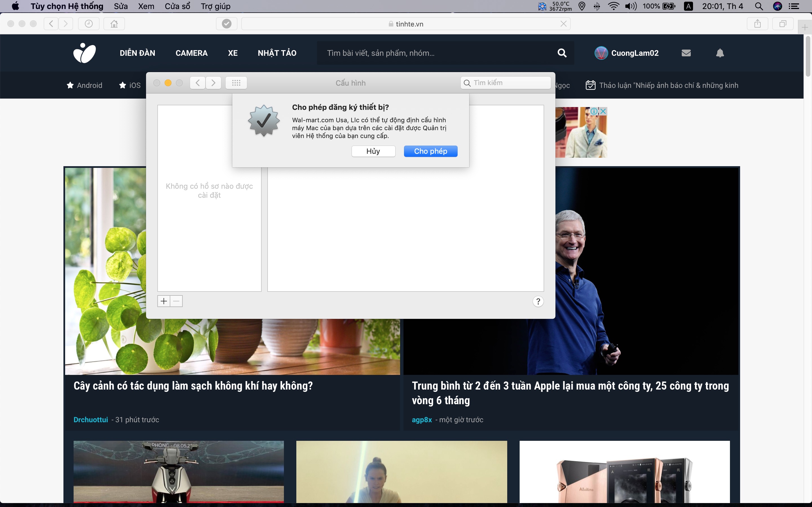
Task: Click the page vertical scrollbar
Action: tap(808, 57)
